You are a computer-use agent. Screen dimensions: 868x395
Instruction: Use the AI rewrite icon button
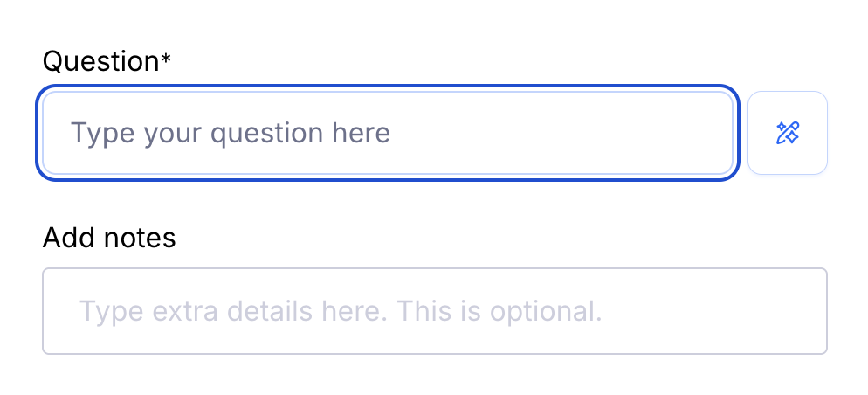click(788, 133)
